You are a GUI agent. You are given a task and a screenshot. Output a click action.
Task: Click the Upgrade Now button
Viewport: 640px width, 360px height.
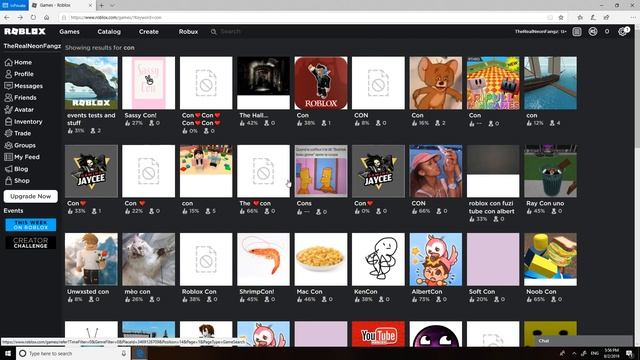point(31,196)
